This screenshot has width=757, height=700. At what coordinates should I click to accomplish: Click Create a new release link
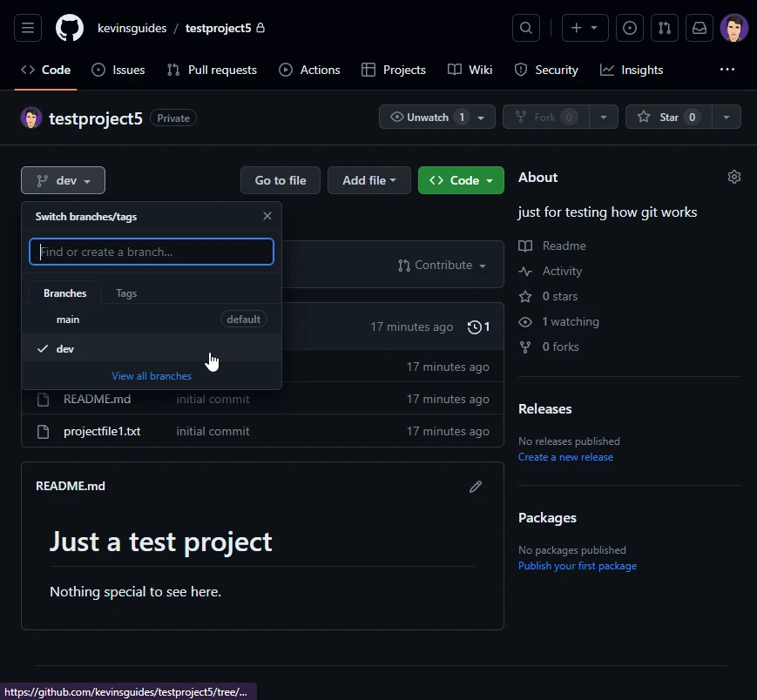(565, 457)
